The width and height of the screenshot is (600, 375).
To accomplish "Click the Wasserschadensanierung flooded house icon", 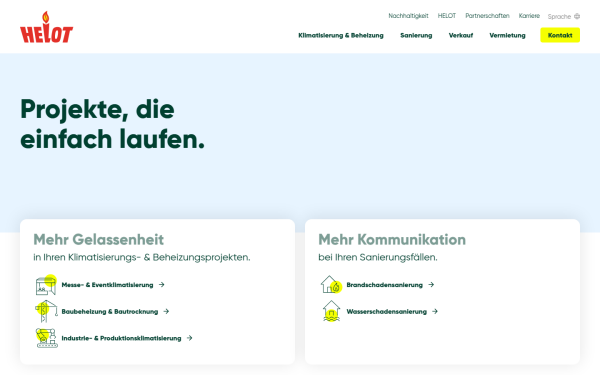I will tap(331, 311).
